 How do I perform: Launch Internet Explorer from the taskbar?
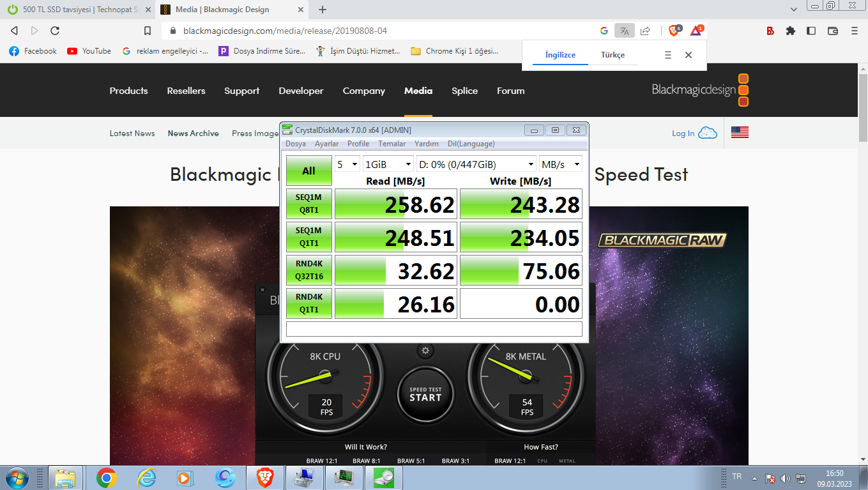coord(147,477)
